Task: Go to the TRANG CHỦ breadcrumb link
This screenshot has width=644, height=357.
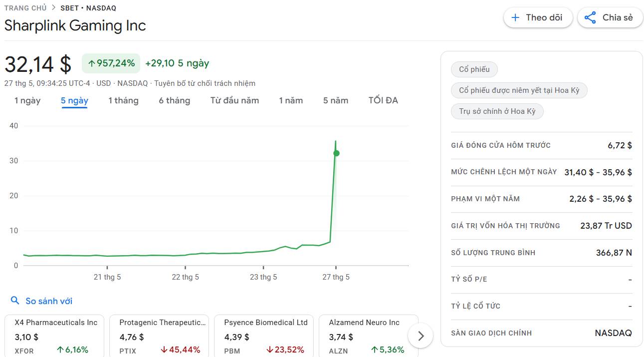Action: click(25, 8)
